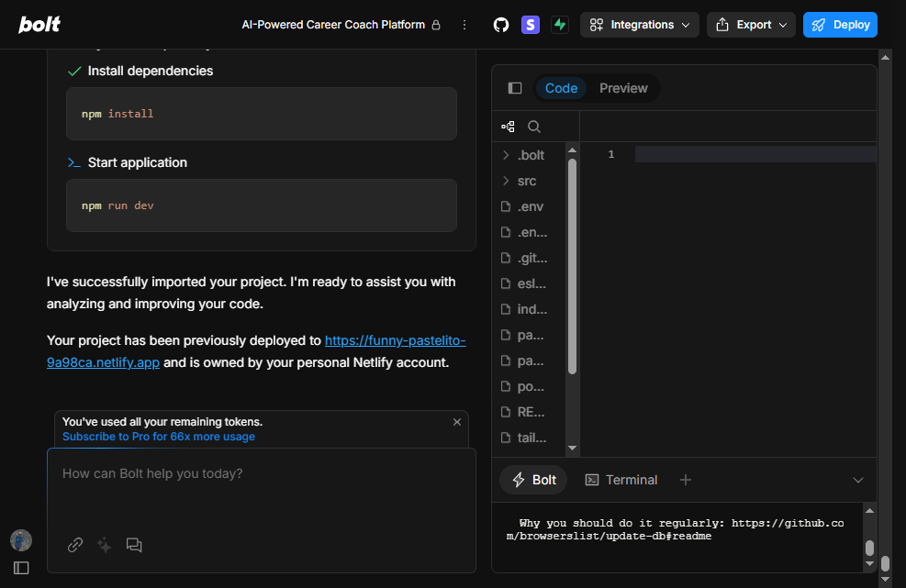The image size is (906, 588).
Task: Toggle the left sidebar icon at bottom
Action: click(x=21, y=568)
